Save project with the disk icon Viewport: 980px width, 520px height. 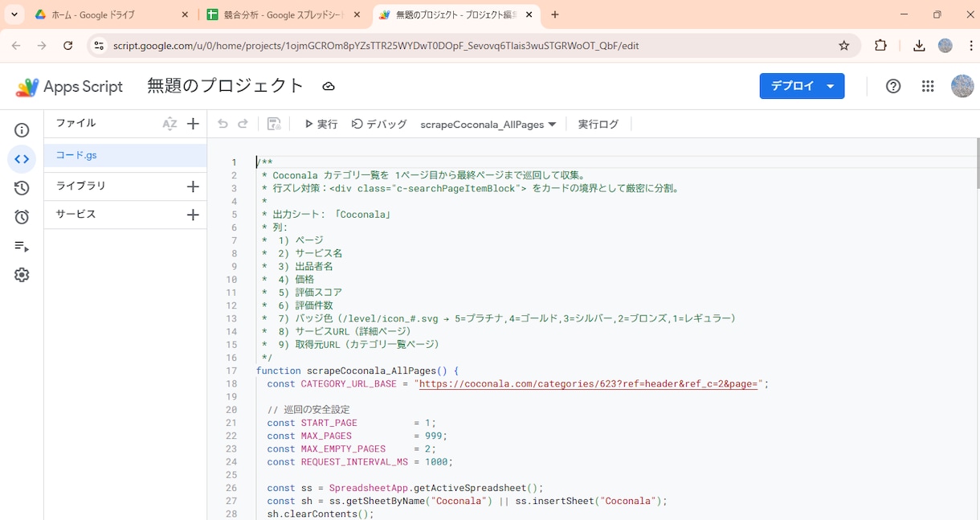(x=274, y=124)
